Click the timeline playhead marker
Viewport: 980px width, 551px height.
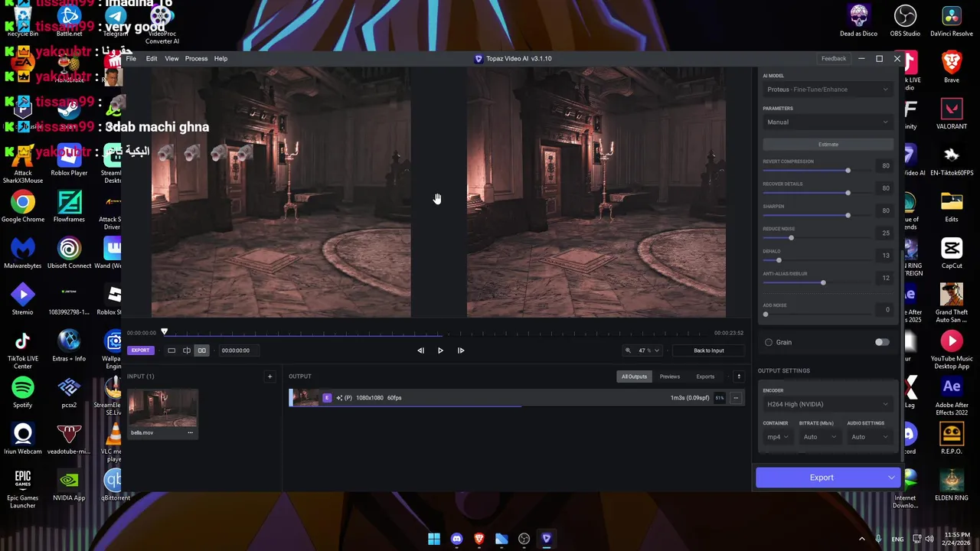[x=164, y=332]
